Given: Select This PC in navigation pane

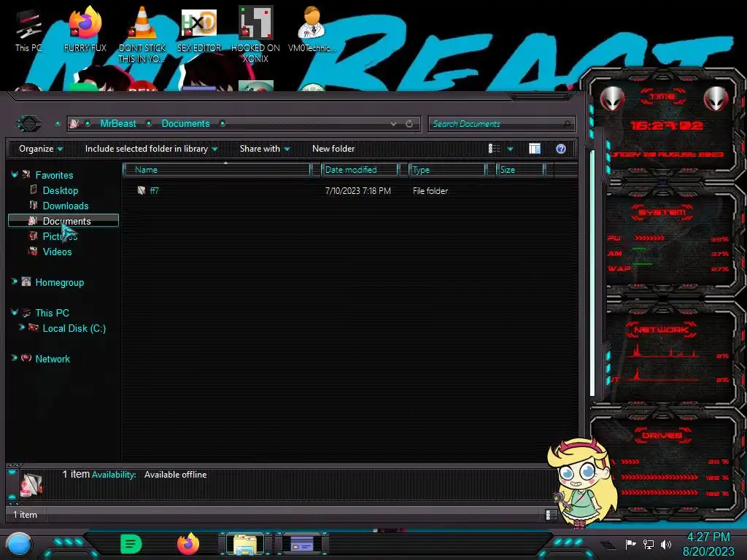Looking at the screenshot, I should 53,313.
